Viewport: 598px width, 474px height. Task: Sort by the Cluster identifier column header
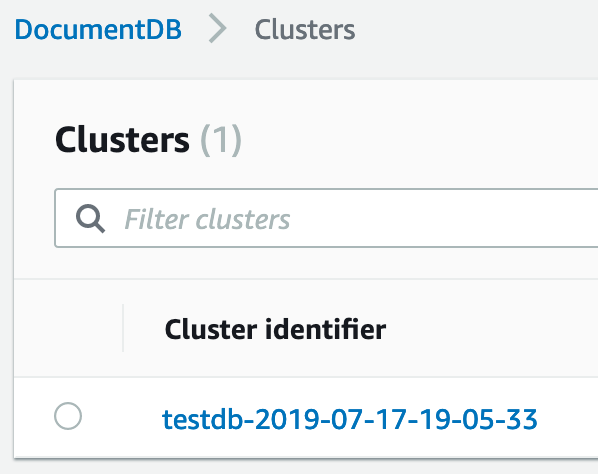(275, 329)
